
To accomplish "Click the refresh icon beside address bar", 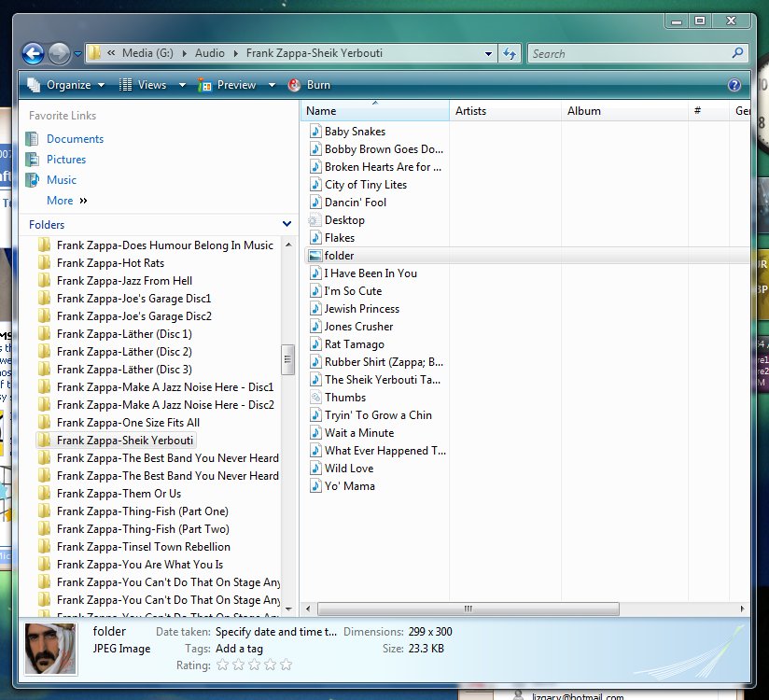I will (510, 53).
